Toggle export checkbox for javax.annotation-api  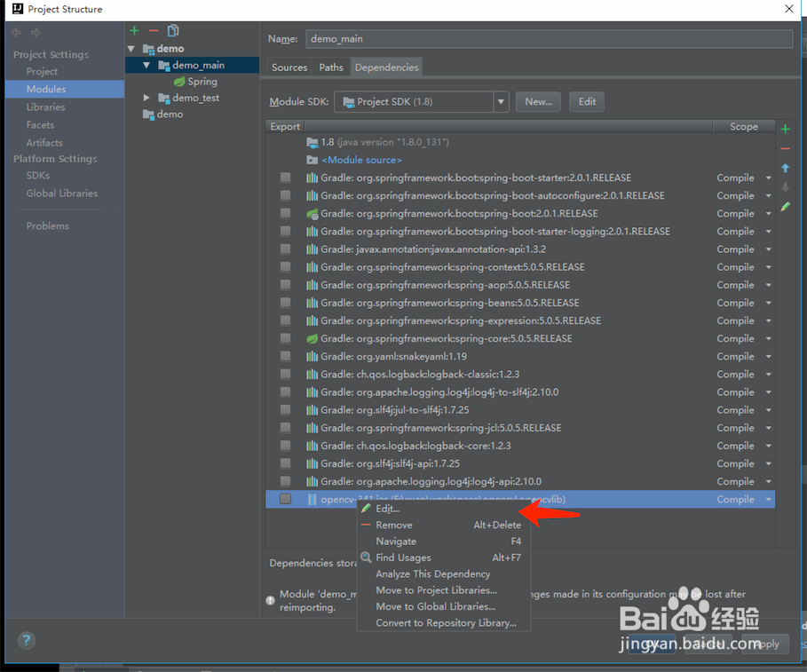coord(285,249)
